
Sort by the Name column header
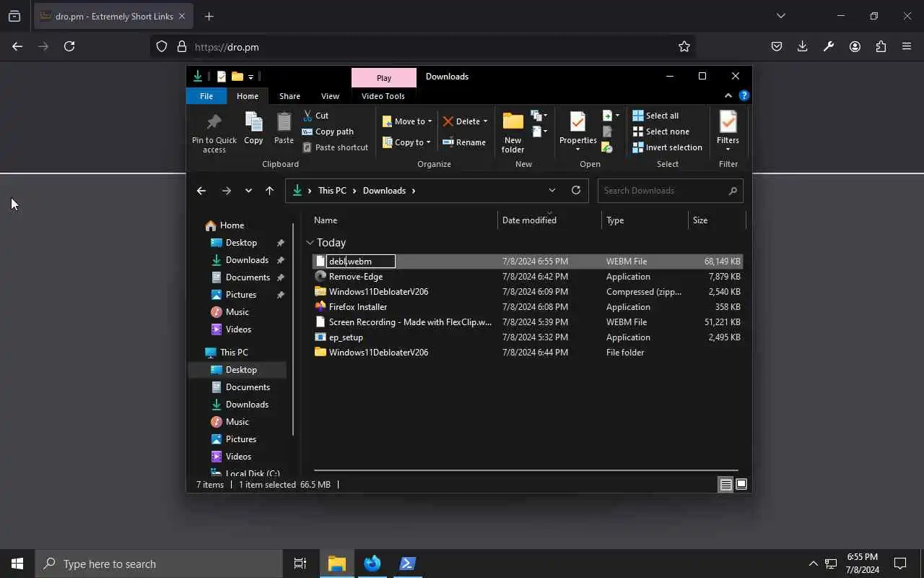click(404, 220)
